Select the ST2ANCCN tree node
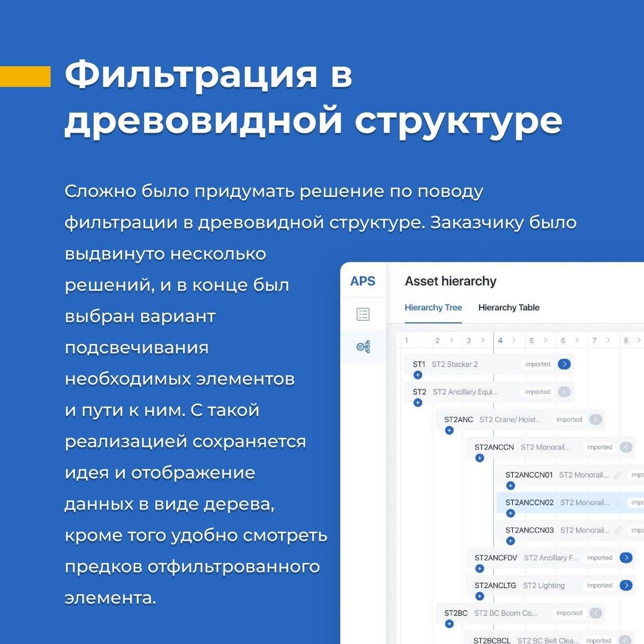 (550, 447)
